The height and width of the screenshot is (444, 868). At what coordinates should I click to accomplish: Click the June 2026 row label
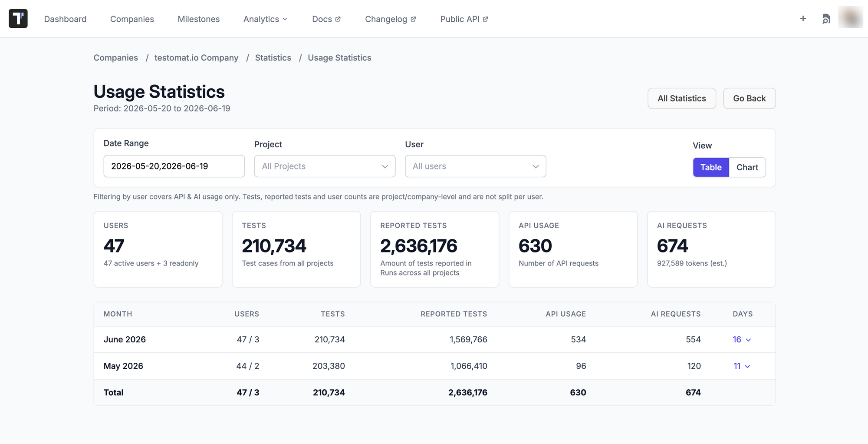[x=125, y=340]
